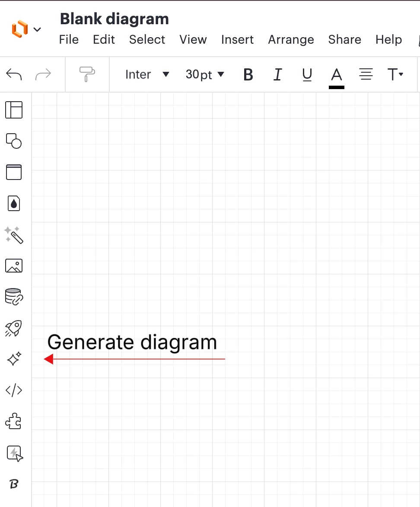This screenshot has height=507, width=420.
Task: Open the text color picker
Action: (x=336, y=77)
